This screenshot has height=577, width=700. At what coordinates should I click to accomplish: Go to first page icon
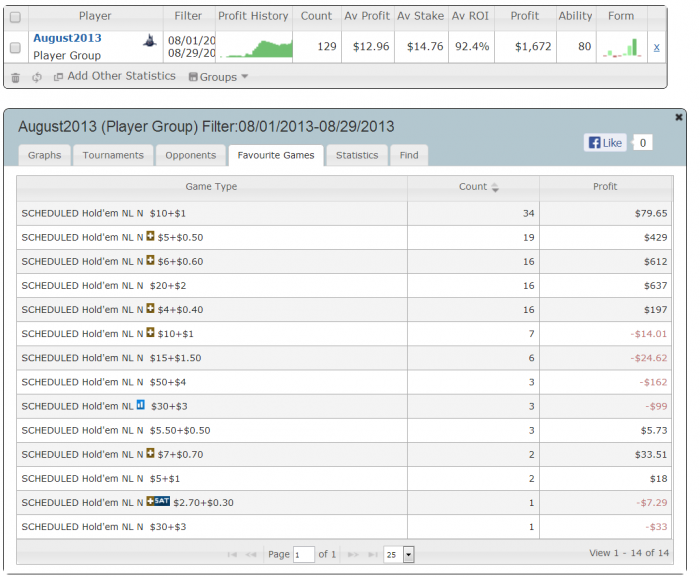pos(232,555)
